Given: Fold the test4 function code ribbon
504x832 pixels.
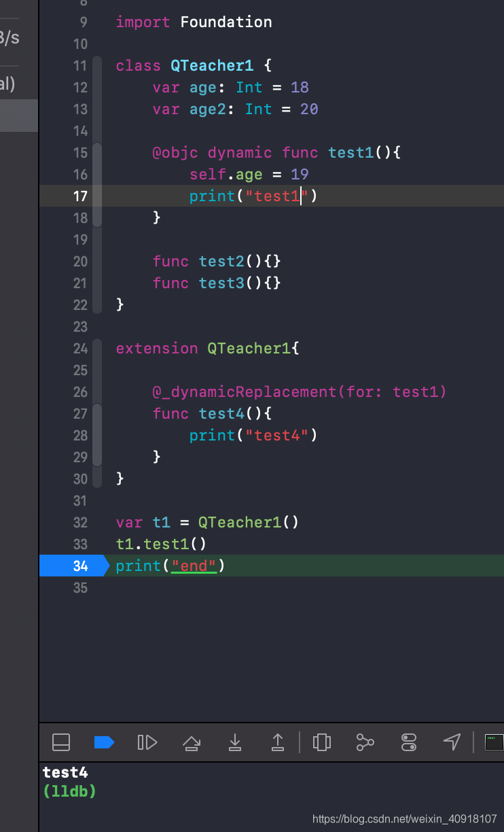Looking at the screenshot, I should (97, 435).
